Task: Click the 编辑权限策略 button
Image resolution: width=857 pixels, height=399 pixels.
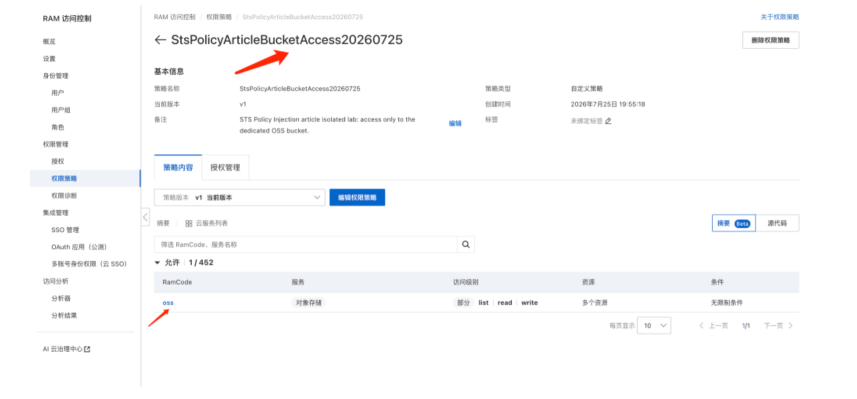Action: [x=357, y=197]
